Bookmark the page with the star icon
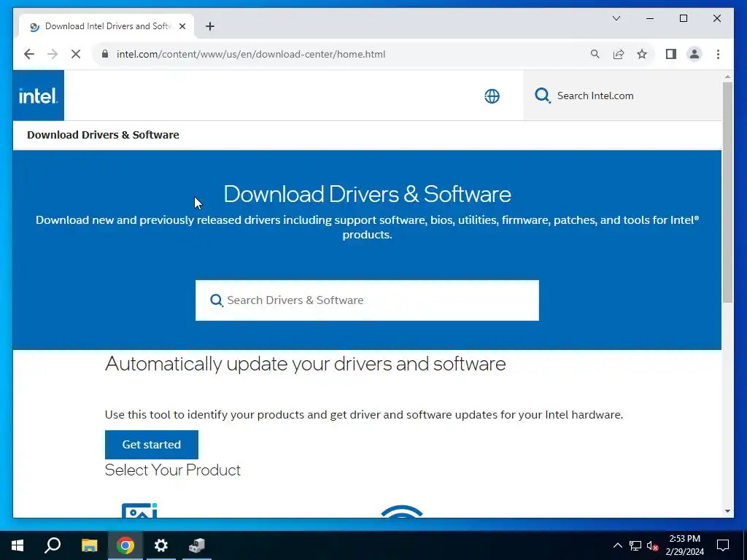 [642, 54]
